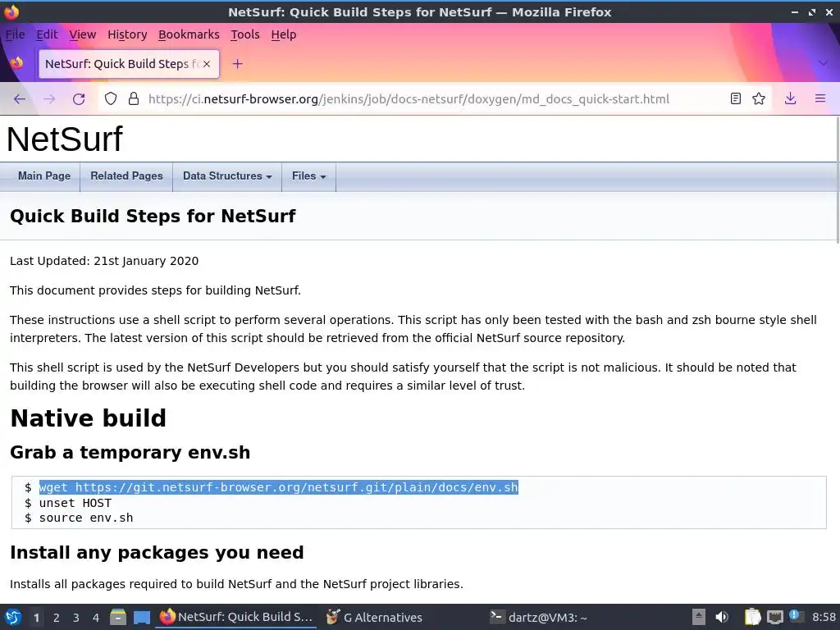Click the removable media eject tray icon
The width and height of the screenshot is (840, 630).
point(699,617)
